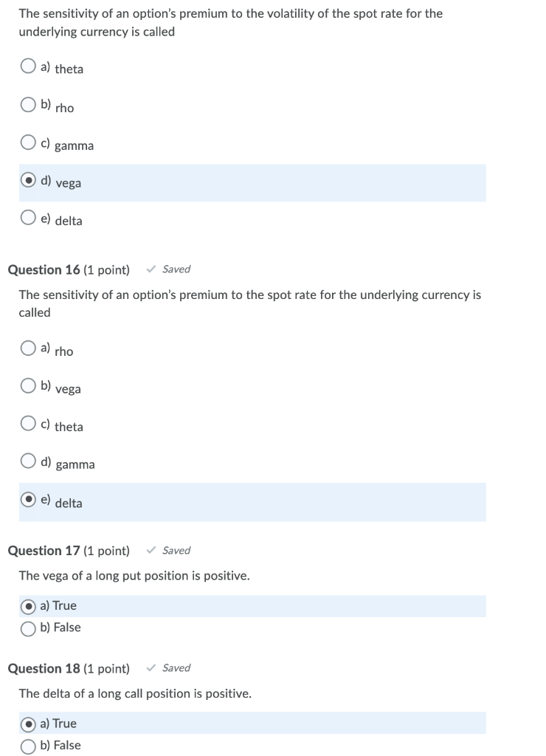Select the vega answer for the first question
Screen dimensions: 546x756
click(x=27, y=179)
